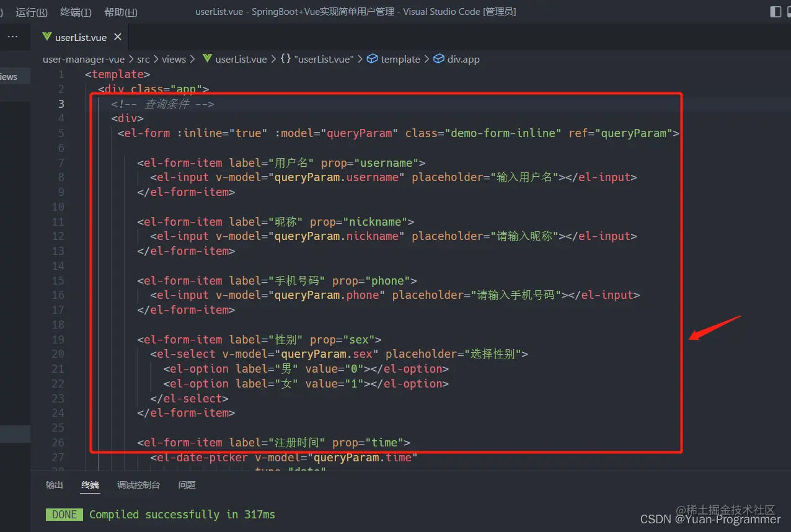The image size is (791, 532).
Task: Open the 运行(R) menu
Action: tap(32, 12)
